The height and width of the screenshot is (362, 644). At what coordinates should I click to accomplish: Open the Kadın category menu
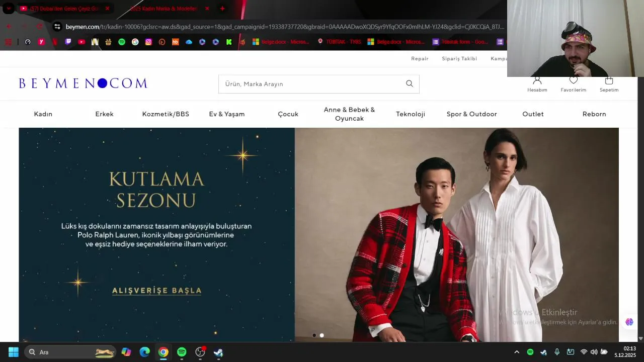pyautogui.click(x=43, y=114)
